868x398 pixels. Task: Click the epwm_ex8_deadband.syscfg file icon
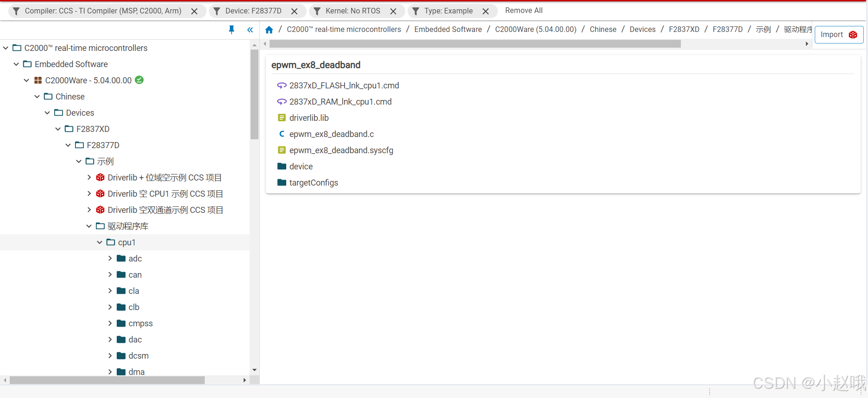point(282,150)
